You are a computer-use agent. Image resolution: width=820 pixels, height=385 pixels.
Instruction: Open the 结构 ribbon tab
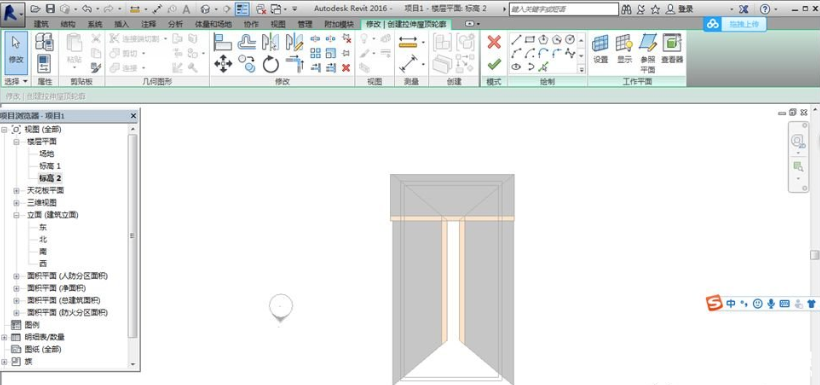click(68, 24)
